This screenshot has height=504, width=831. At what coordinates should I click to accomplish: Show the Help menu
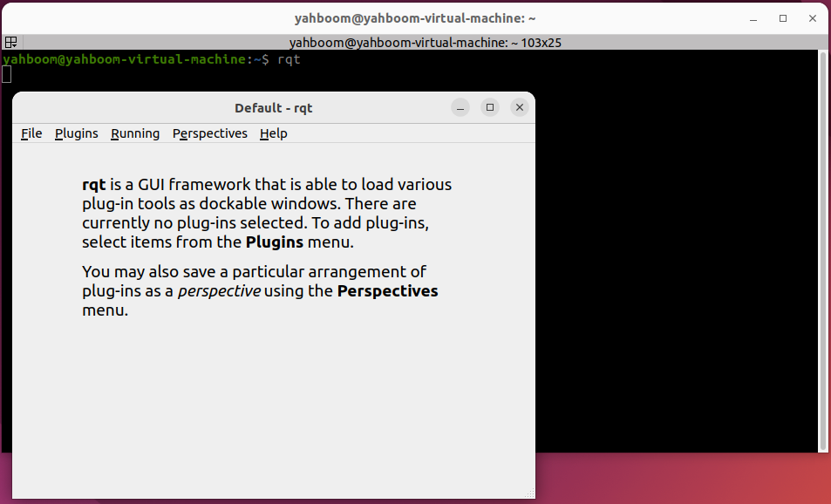(274, 133)
